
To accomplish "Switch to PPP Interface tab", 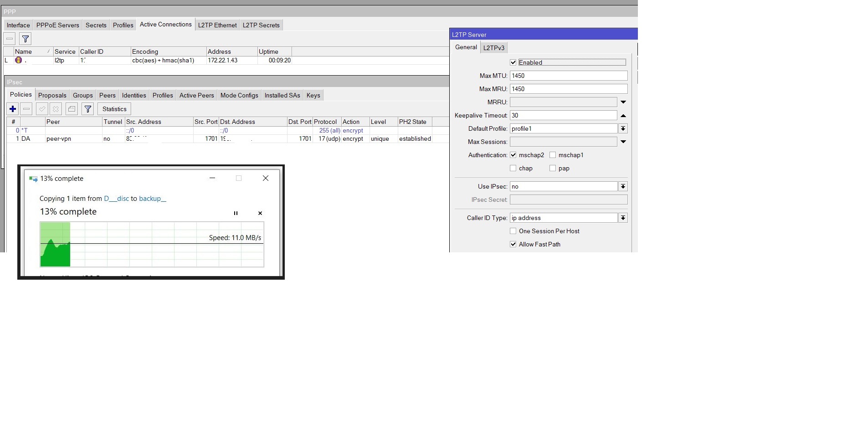I will click(x=18, y=25).
